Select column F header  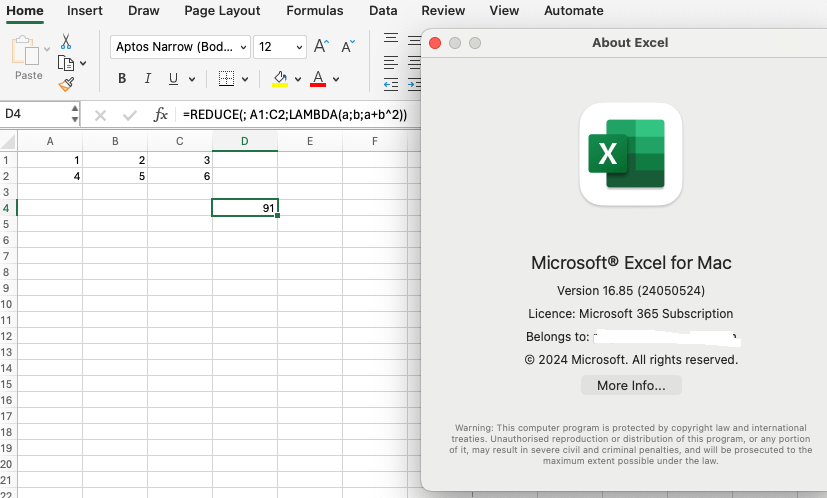375,141
